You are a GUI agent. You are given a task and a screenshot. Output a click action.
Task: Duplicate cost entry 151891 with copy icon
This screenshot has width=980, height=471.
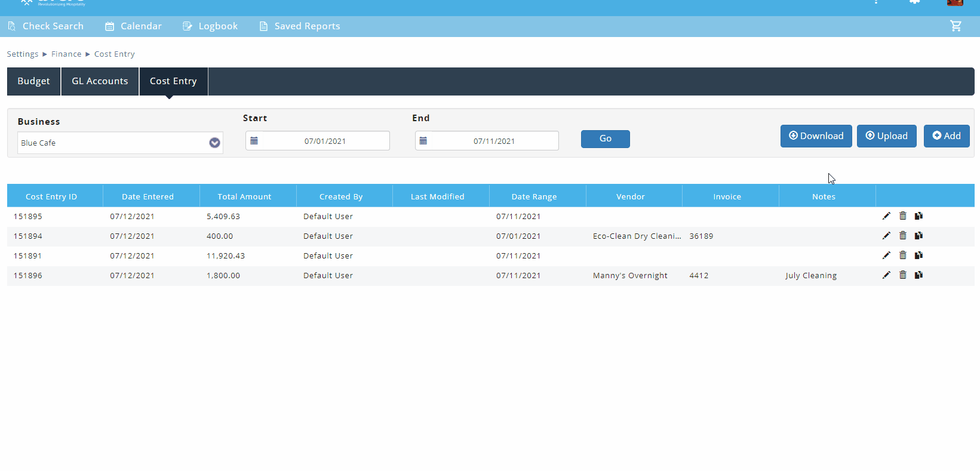point(918,255)
